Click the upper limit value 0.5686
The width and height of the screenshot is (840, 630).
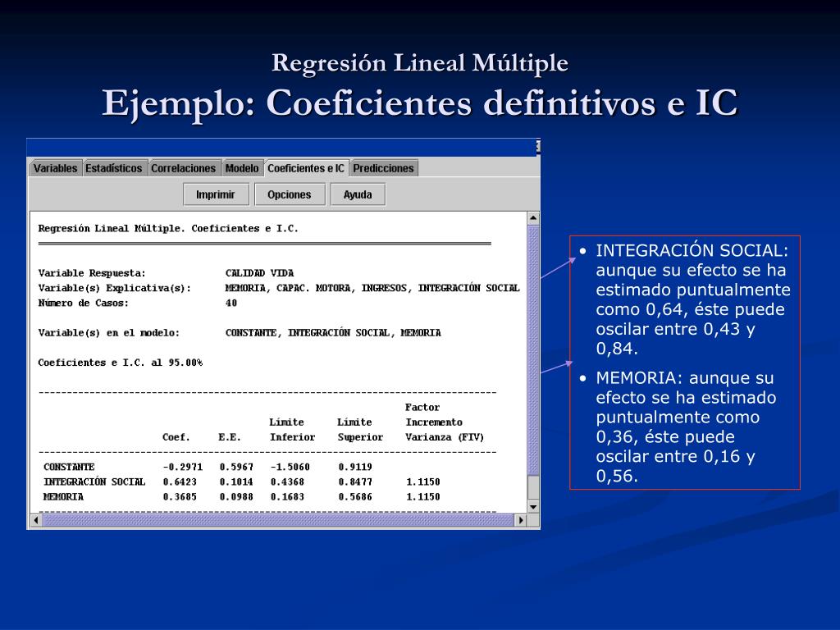pos(354,497)
